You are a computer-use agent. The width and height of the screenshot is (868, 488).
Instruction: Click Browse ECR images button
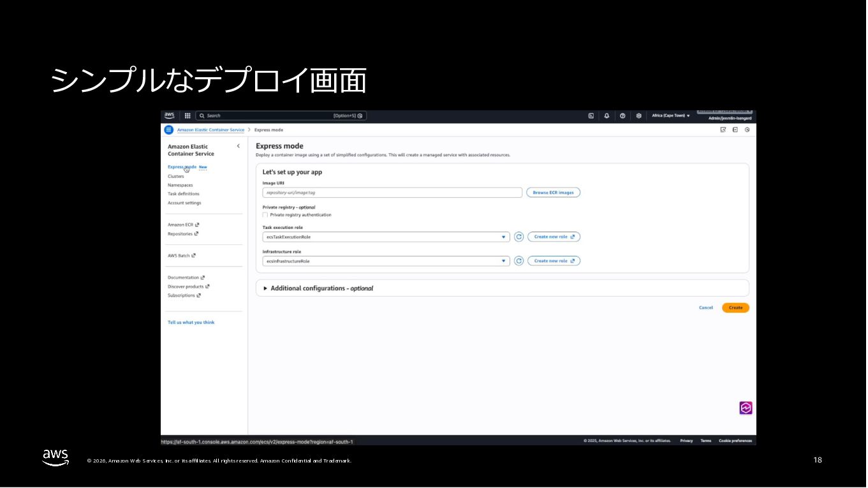553,192
